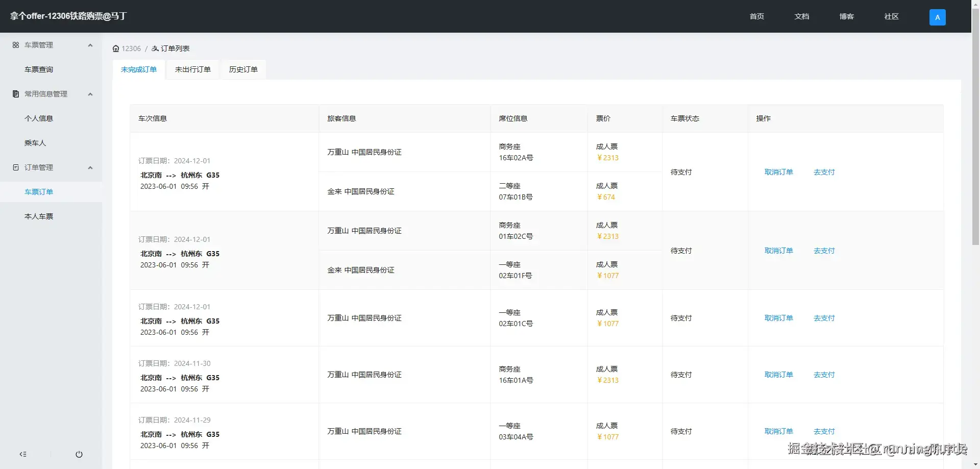The width and height of the screenshot is (980, 469).
Task: Pay for the order with seat 02车01C号
Action: point(824,318)
